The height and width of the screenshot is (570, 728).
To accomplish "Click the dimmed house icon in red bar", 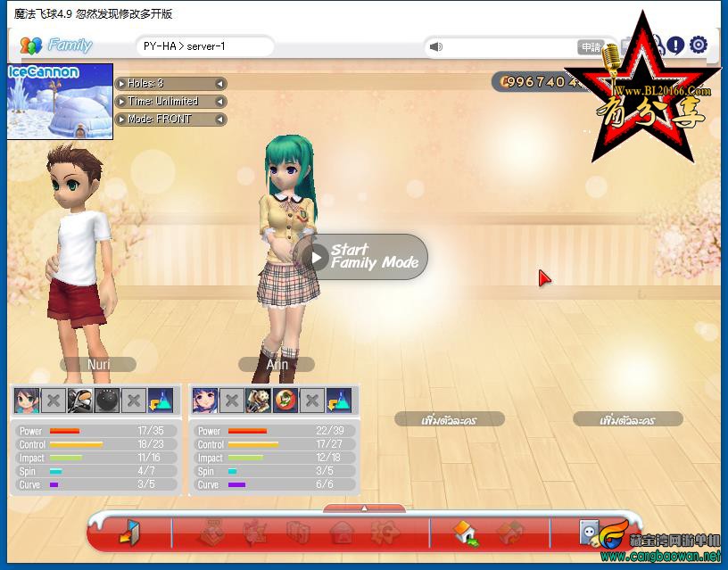I will point(342,533).
